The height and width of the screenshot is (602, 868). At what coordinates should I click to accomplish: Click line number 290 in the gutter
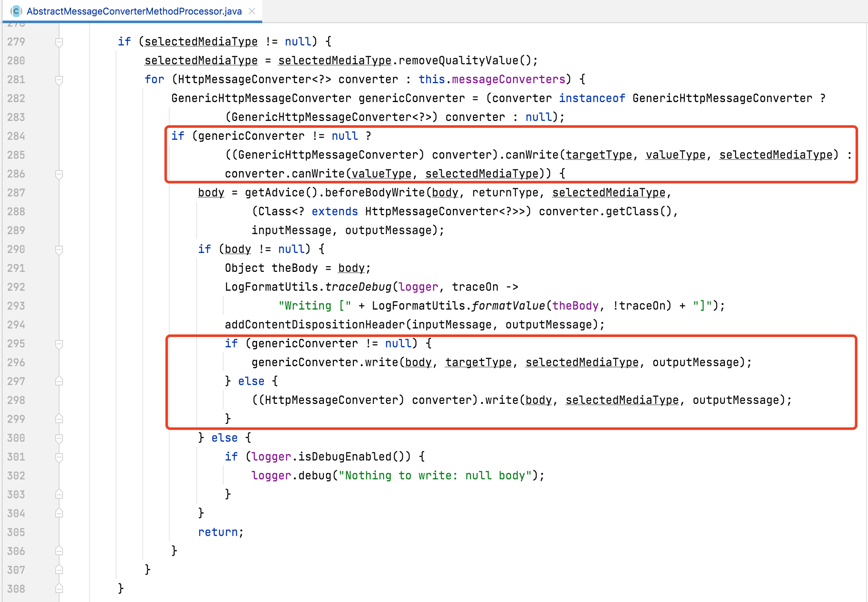tap(16, 249)
